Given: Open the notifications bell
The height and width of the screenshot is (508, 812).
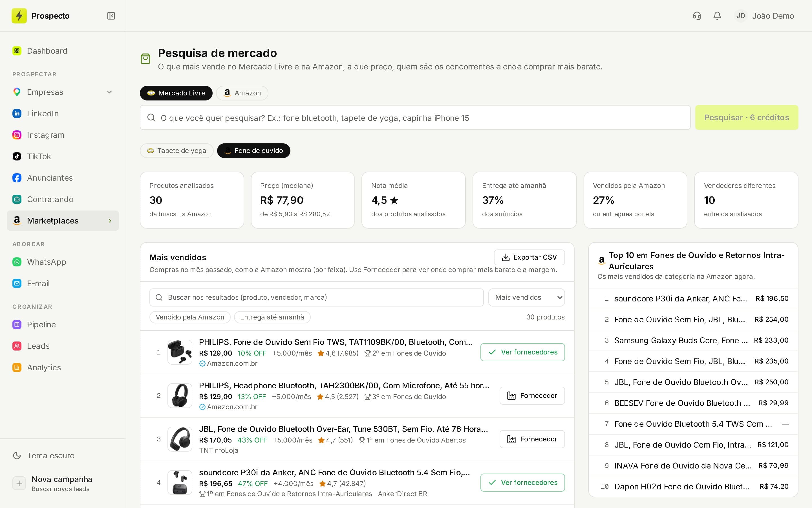Looking at the screenshot, I should point(717,16).
